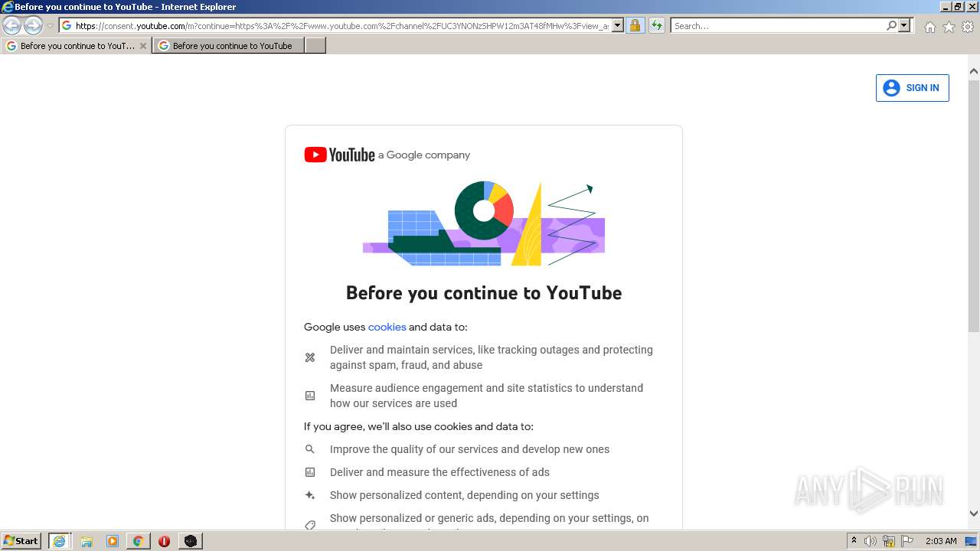Open Internet Explorer from the taskbar
980x551 pixels.
pyautogui.click(x=59, y=541)
